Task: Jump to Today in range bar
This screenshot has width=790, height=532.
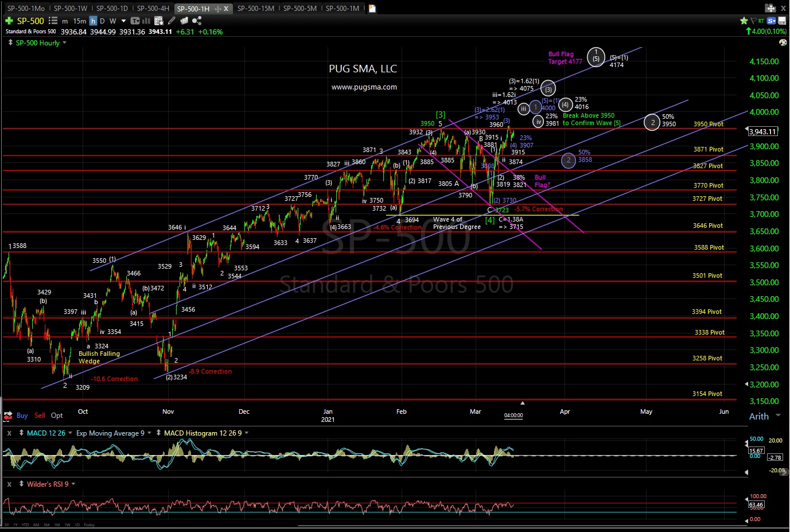Action: [89, 525]
